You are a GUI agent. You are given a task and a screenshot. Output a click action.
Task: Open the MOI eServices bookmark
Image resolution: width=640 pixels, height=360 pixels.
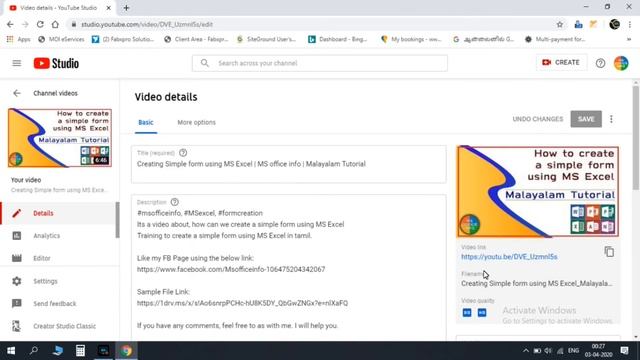pyautogui.click(x=61, y=39)
